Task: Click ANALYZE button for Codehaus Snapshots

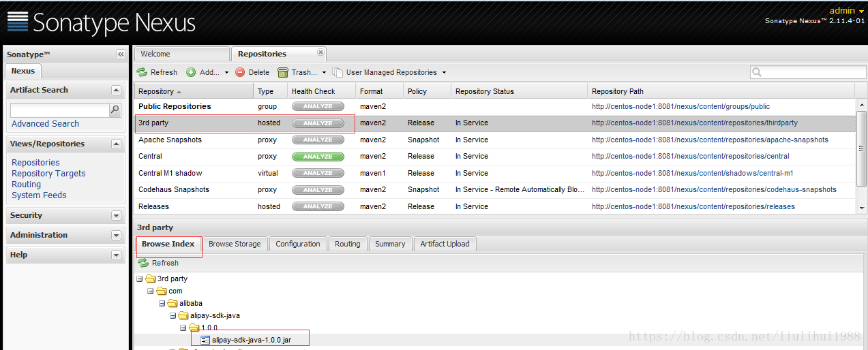Action: coord(318,190)
